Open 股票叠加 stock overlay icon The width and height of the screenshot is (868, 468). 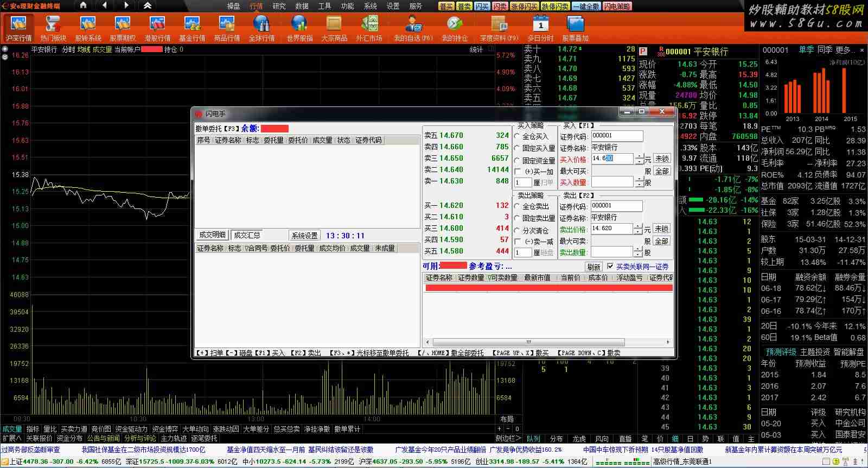click(575, 28)
